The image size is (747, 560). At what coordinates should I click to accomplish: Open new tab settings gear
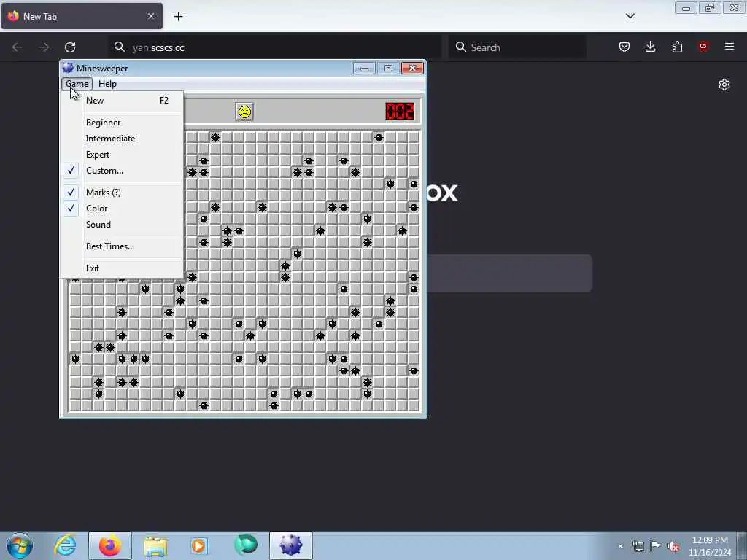(724, 85)
